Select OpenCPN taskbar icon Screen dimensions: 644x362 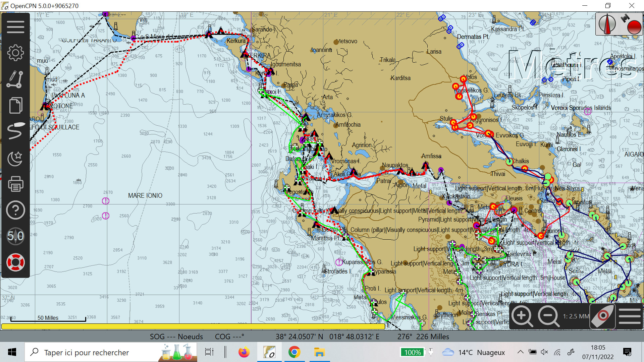pos(269,352)
